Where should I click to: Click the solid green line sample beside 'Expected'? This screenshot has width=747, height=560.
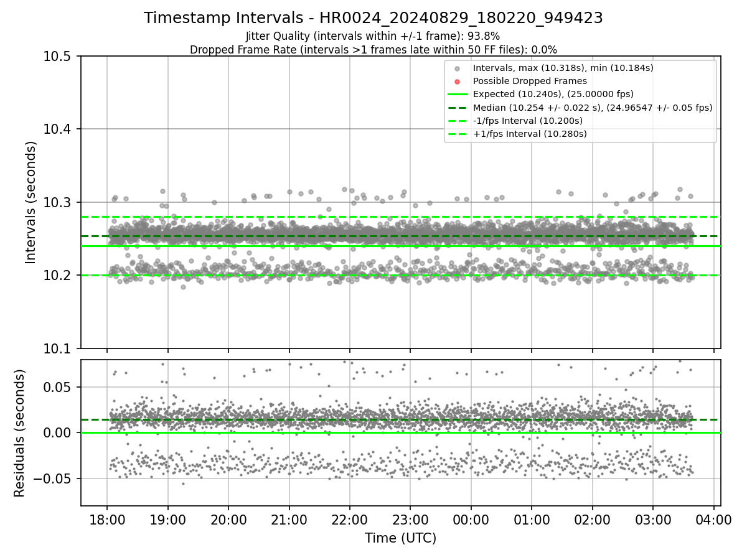(x=457, y=95)
